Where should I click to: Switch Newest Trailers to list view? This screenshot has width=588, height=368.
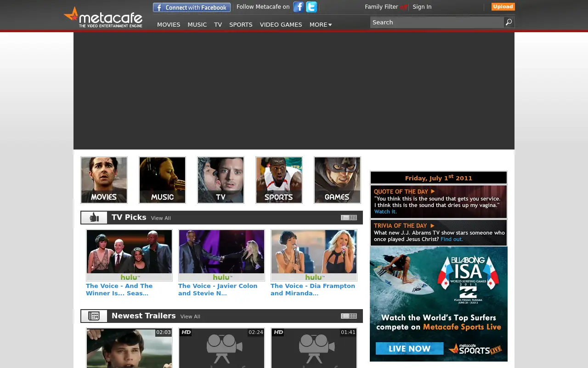point(345,316)
